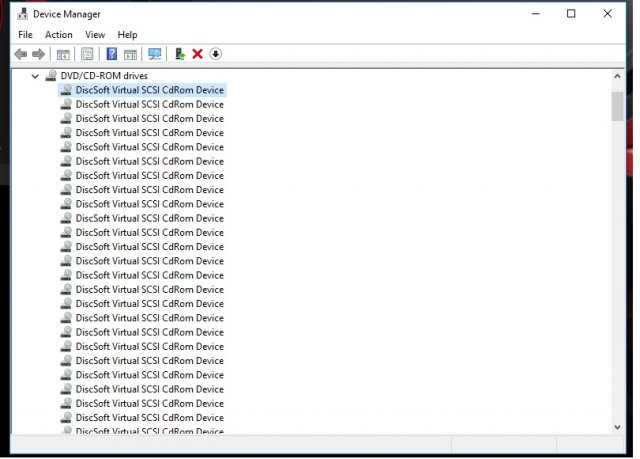Toggle the Show/Hide Console Tree toolbar icon
The height and width of the screenshot is (459, 640).
click(63, 54)
